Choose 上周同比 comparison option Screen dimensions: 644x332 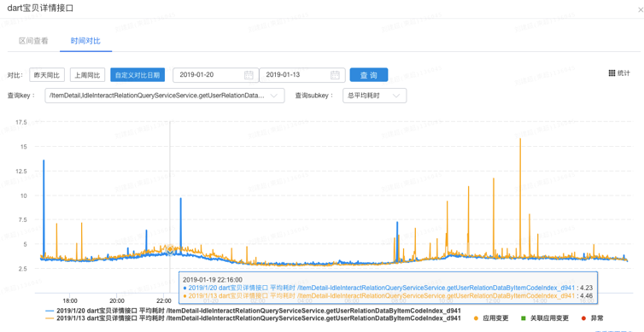coord(87,75)
